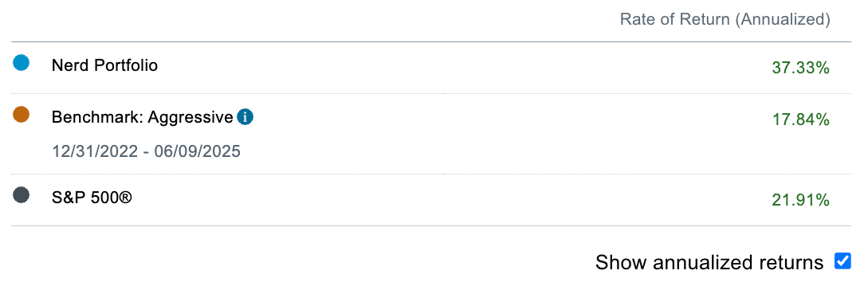Viewport: 868px width, 290px height.
Task: Click the 17.84% benchmark return value
Action: 800,120
